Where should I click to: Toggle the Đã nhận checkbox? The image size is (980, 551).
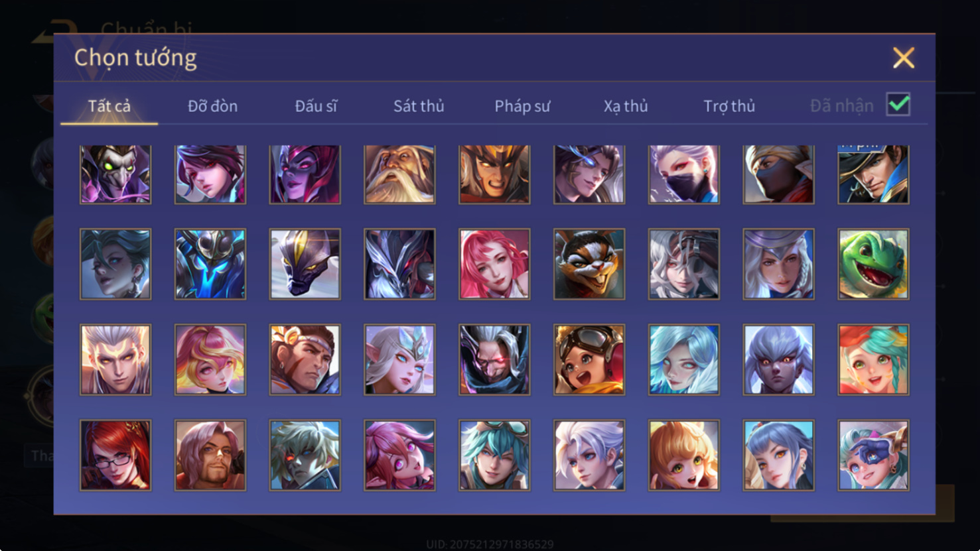898,105
